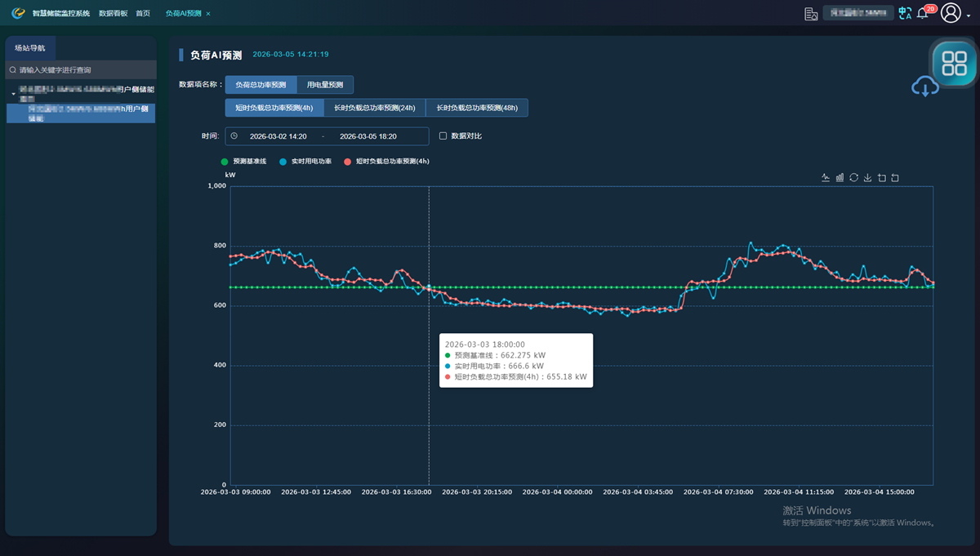Go to the 首页 tab

click(143, 13)
